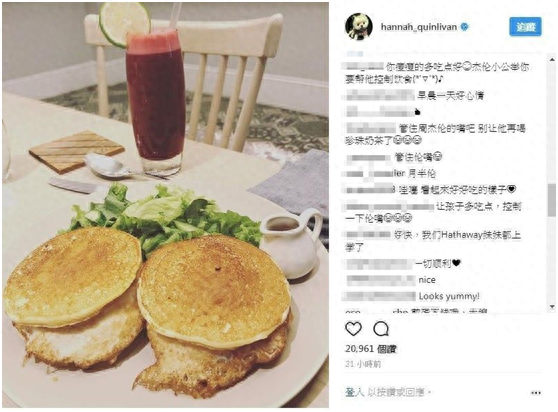Click the heart like icon
558x412 pixels.
click(353, 329)
